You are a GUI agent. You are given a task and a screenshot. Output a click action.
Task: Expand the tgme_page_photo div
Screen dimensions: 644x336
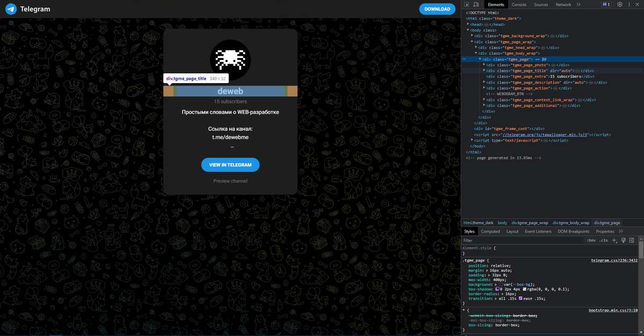click(x=485, y=65)
